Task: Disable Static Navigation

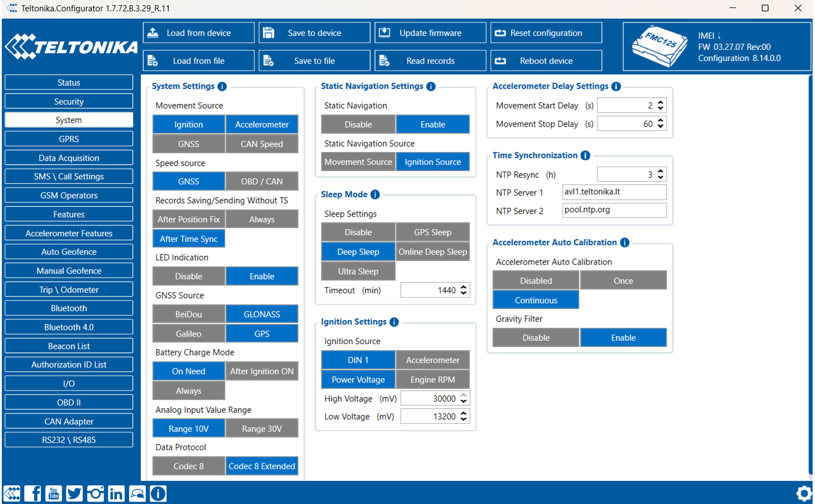Action: click(x=358, y=124)
